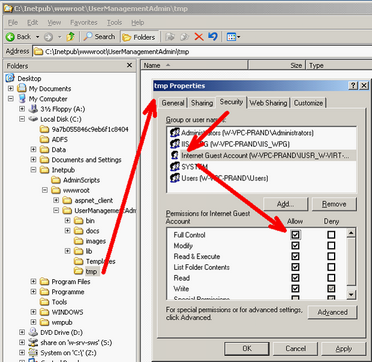Select the AdminScripts folder icon
Screen dimensions: 372x362
[56, 180]
